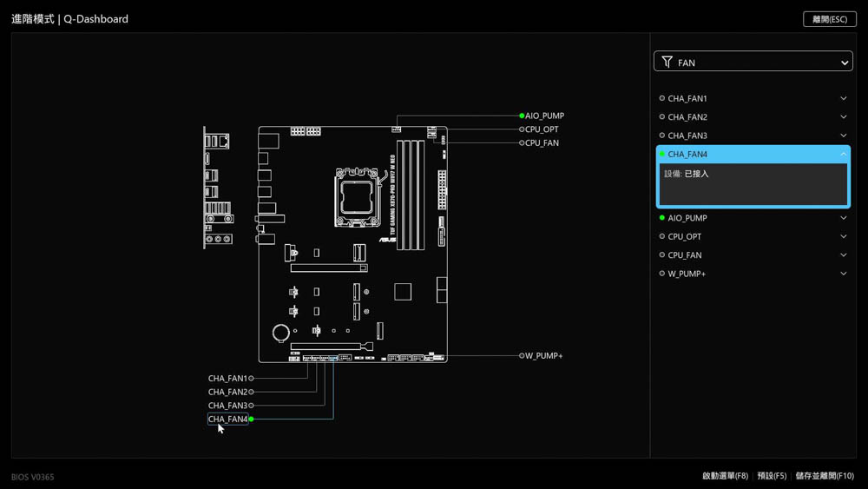Click the CPU_OPT connector marker on diagram
The height and width of the screenshot is (489, 868).
(x=522, y=129)
